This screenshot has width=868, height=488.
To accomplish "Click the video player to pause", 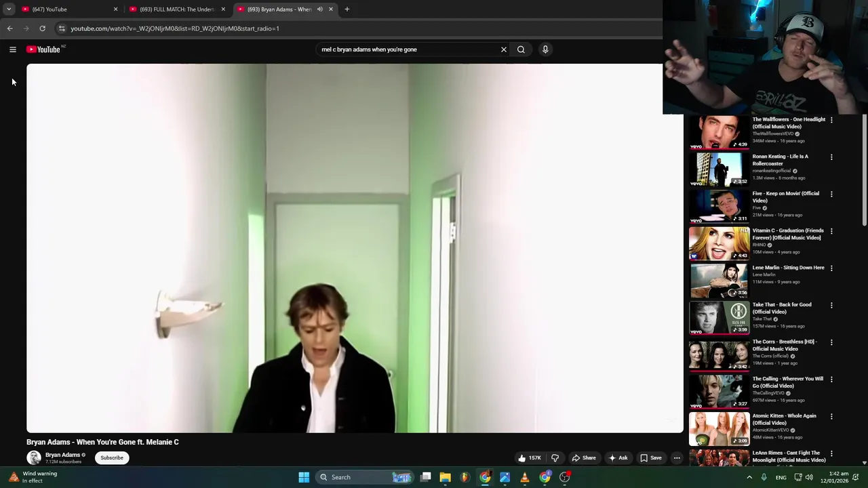I will pyautogui.click(x=355, y=248).
